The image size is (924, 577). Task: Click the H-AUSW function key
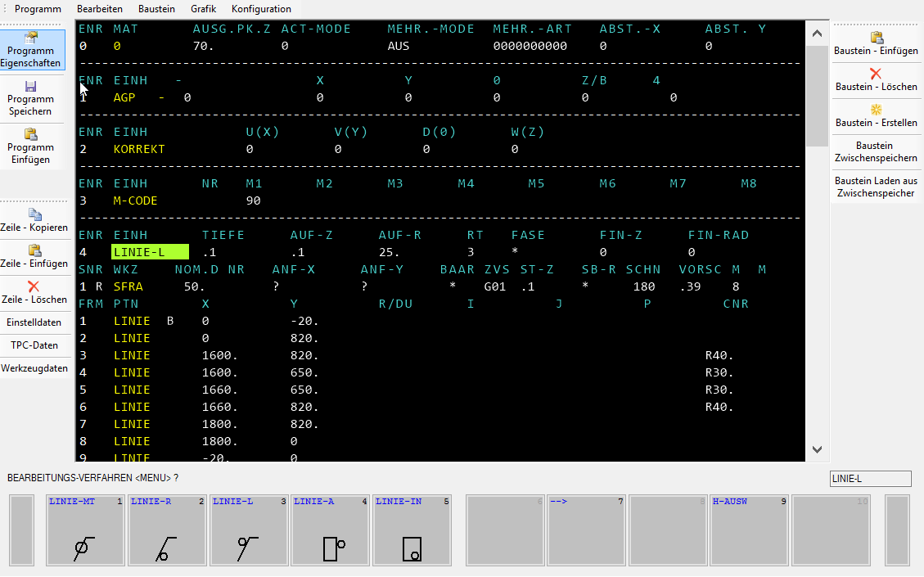point(749,530)
